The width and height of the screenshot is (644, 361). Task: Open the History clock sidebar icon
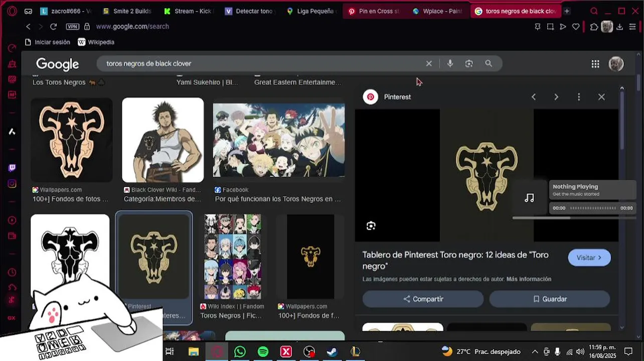pos(12,272)
